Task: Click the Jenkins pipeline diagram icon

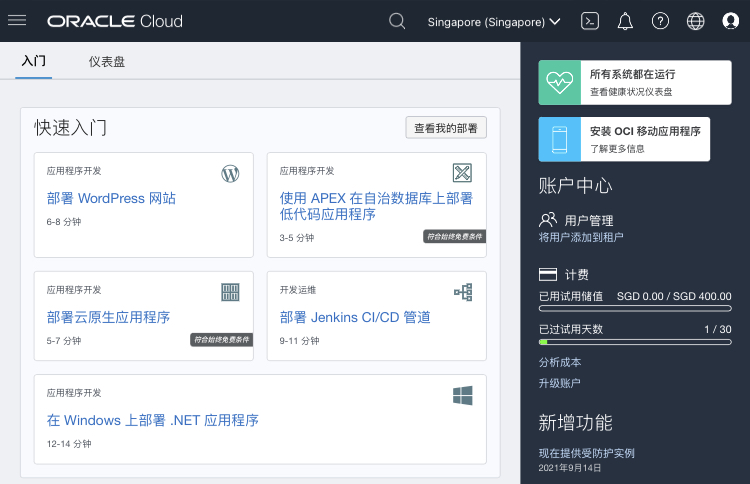Action: click(x=462, y=292)
